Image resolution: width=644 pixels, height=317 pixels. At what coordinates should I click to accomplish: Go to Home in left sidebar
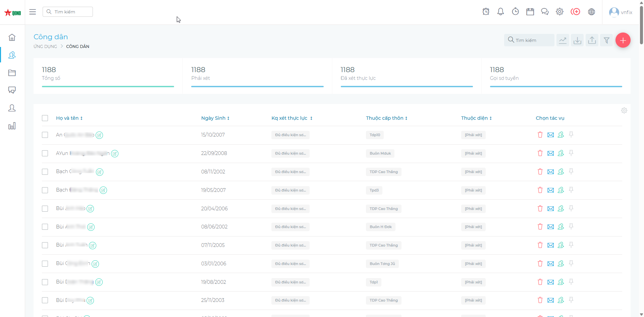(x=12, y=37)
